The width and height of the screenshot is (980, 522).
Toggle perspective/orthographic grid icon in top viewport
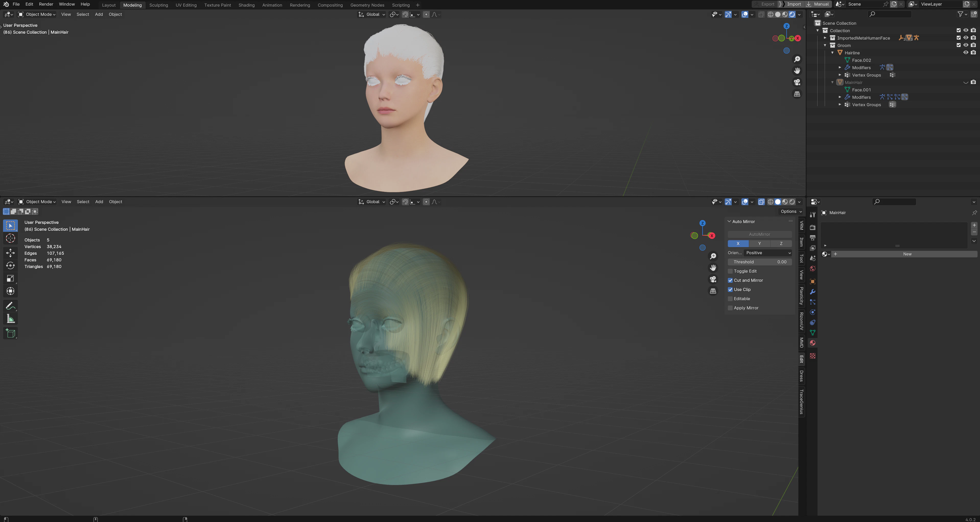click(797, 94)
